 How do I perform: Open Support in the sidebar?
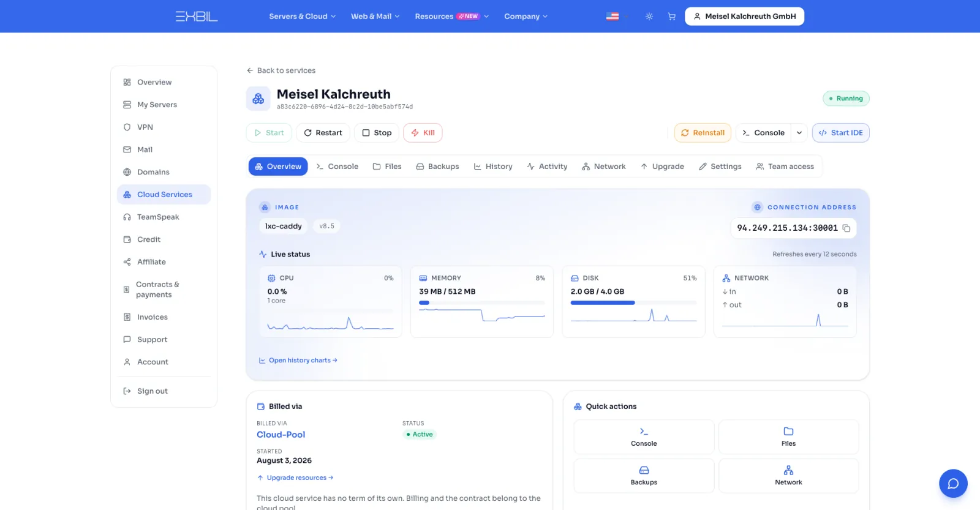164,340
